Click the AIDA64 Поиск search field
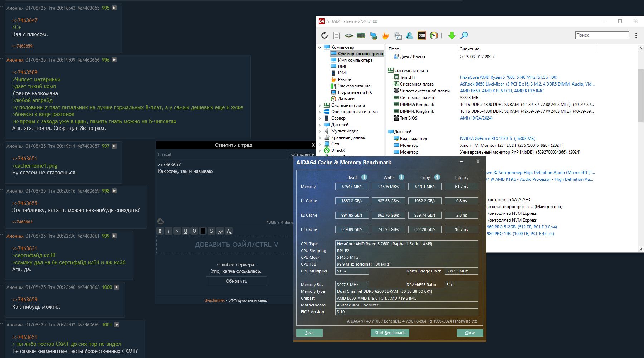The image size is (644, 358). [602, 35]
